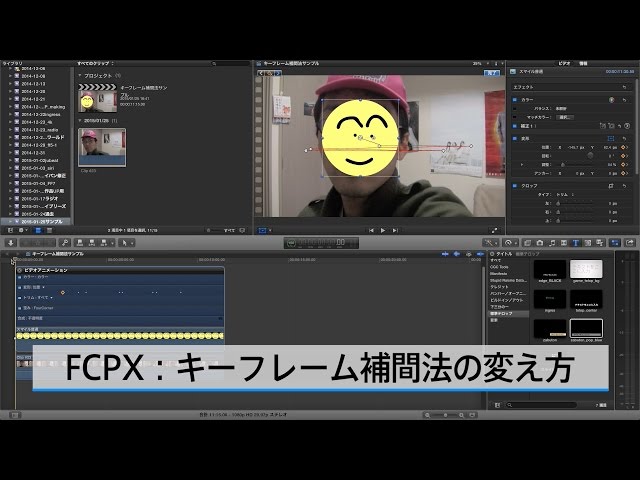Adjust the timeline zoom slider

coord(445,415)
